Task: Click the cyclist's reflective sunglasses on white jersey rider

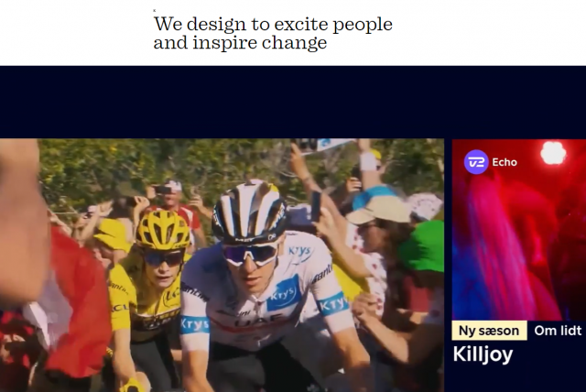Action: 250,254
